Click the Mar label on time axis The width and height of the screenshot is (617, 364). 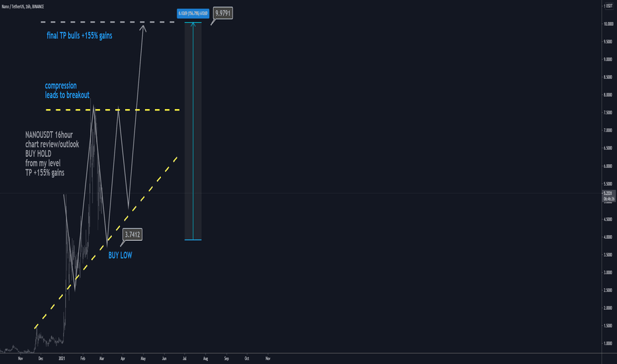(x=101, y=359)
